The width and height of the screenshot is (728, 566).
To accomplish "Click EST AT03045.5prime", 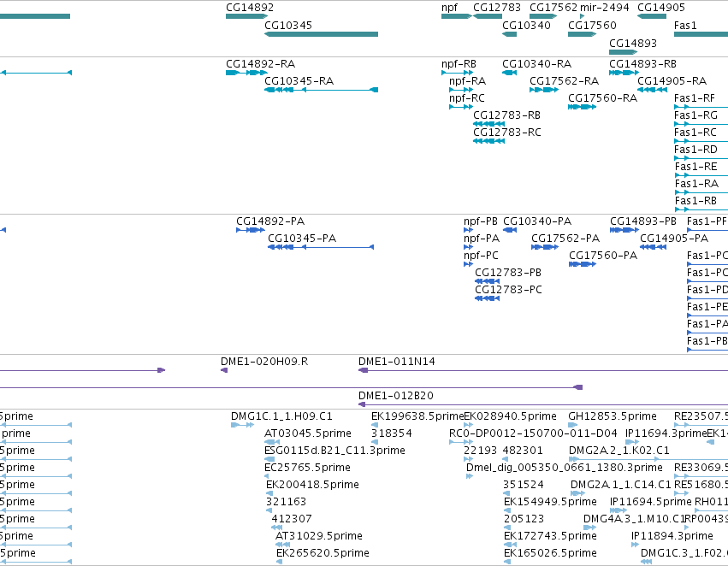I will 307,433.
